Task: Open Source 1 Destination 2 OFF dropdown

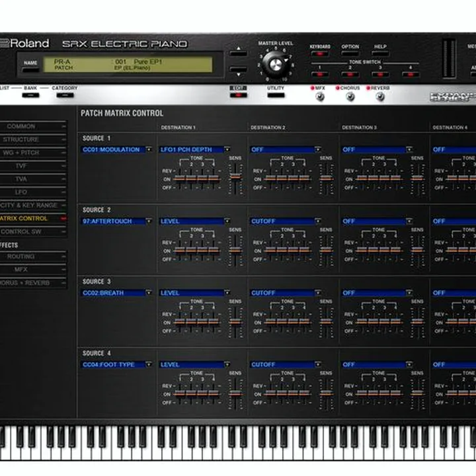Action: (286, 149)
